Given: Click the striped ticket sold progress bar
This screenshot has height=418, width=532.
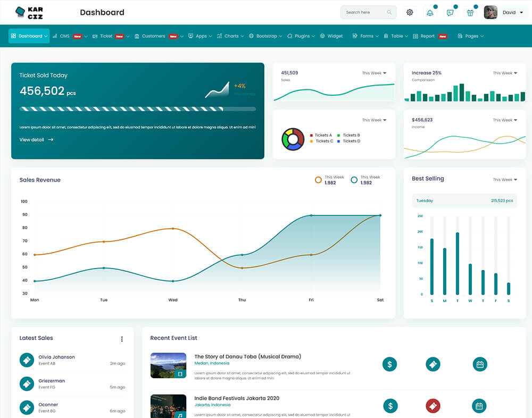Looking at the screenshot, I should click(137, 109).
